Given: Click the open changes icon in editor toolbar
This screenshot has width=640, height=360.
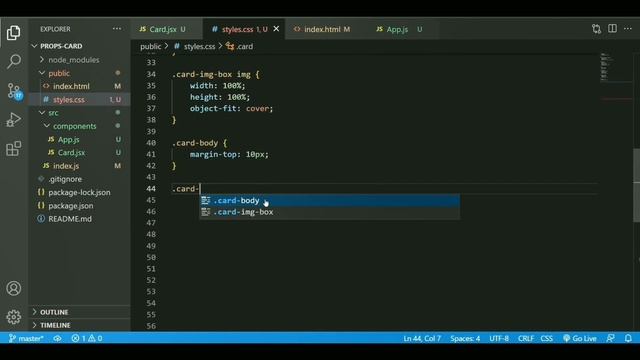Looking at the screenshot, I should tap(596, 29).
